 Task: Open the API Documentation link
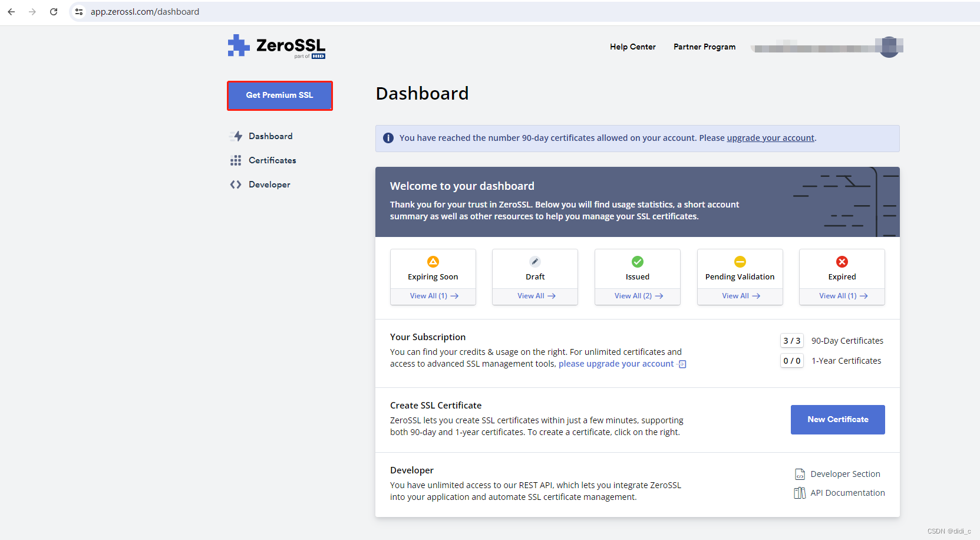(847, 493)
